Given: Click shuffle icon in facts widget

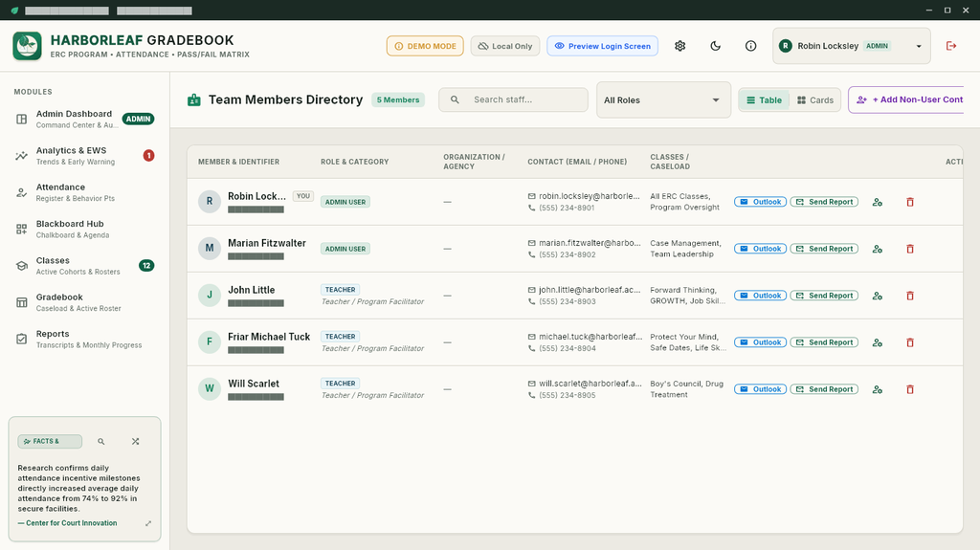Looking at the screenshot, I should coord(136,441).
